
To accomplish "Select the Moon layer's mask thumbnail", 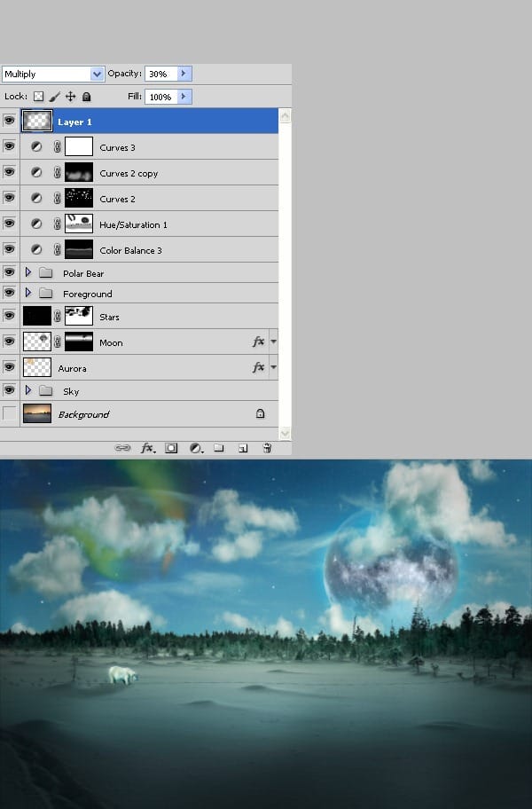I will pyautogui.click(x=79, y=342).
